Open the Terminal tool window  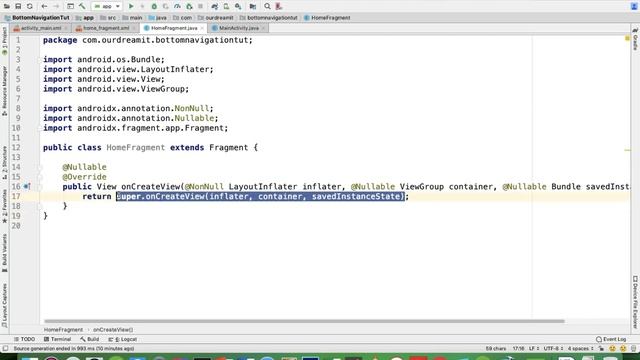click(x=57, y=339)
